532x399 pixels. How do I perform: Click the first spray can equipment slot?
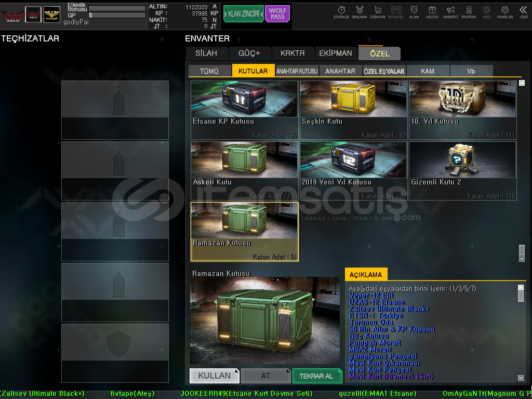115,110
